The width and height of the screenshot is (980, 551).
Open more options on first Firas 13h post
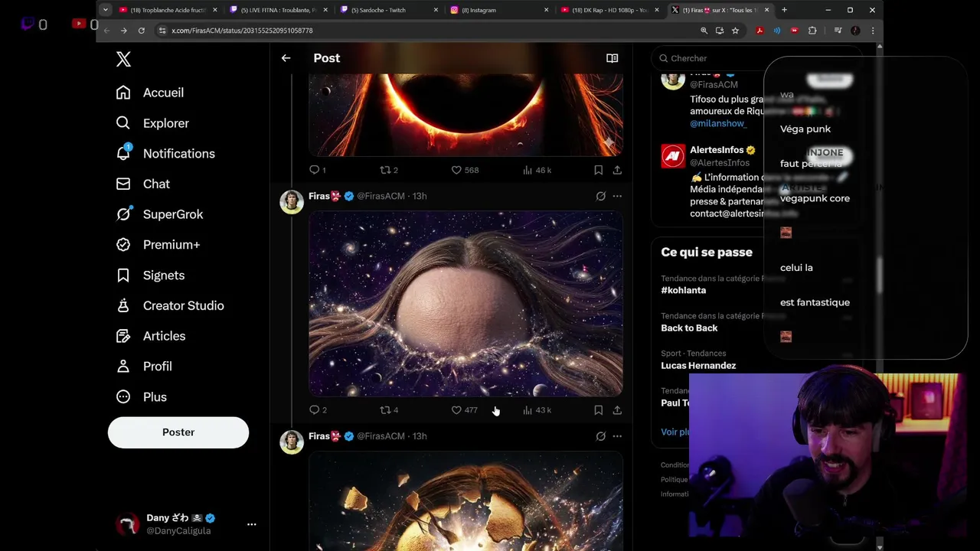pyautogui.click(x=617, y=197)
